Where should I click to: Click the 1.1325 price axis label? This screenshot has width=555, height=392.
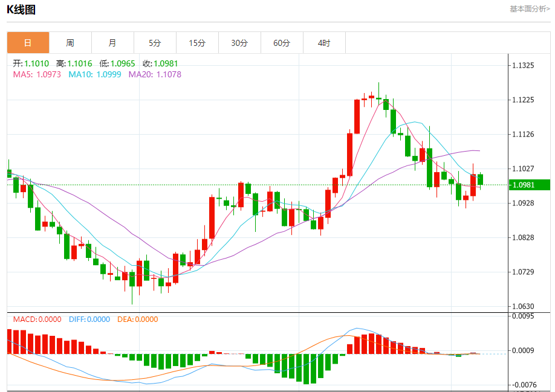click(x=523, y=65)
